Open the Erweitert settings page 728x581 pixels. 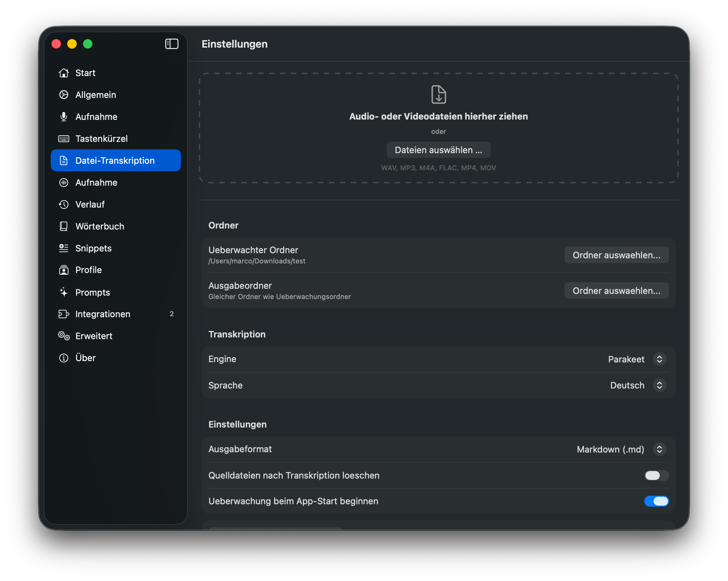94,336
